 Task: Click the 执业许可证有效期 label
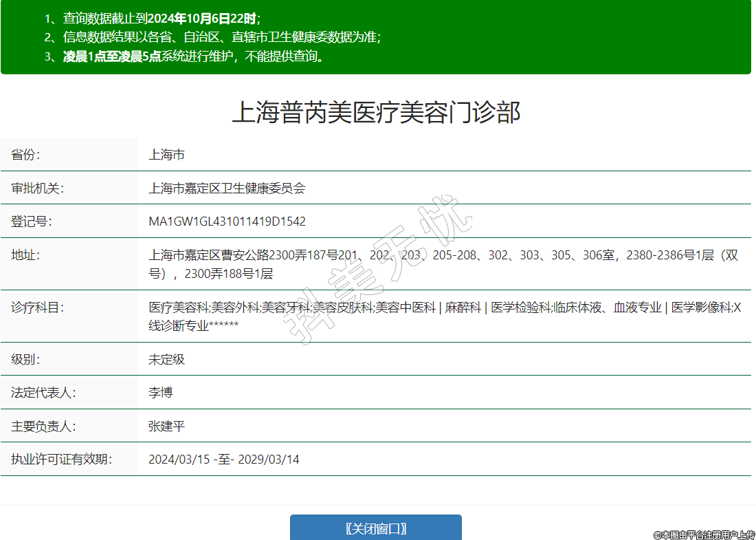[61, 460]
